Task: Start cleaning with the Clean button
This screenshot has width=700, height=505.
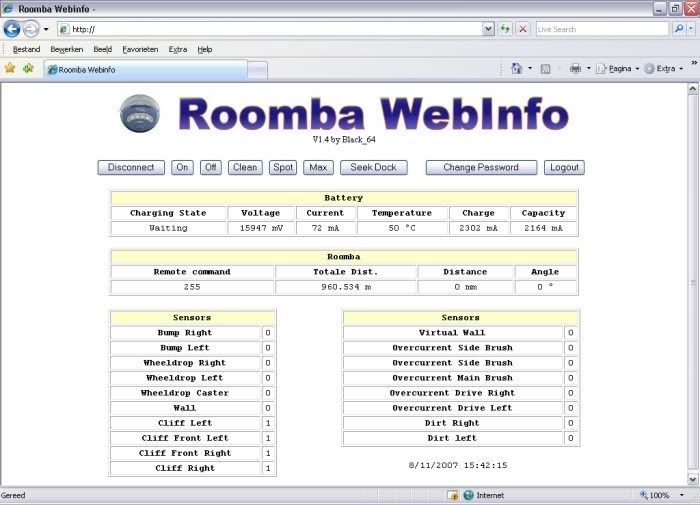Action: click(x=245, y=167)
